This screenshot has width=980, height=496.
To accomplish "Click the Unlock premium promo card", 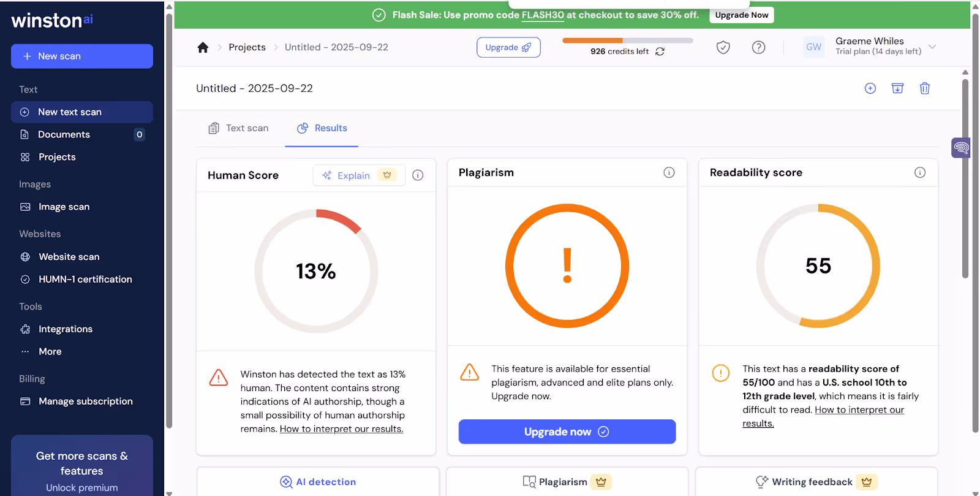I will tap(82, 465).
